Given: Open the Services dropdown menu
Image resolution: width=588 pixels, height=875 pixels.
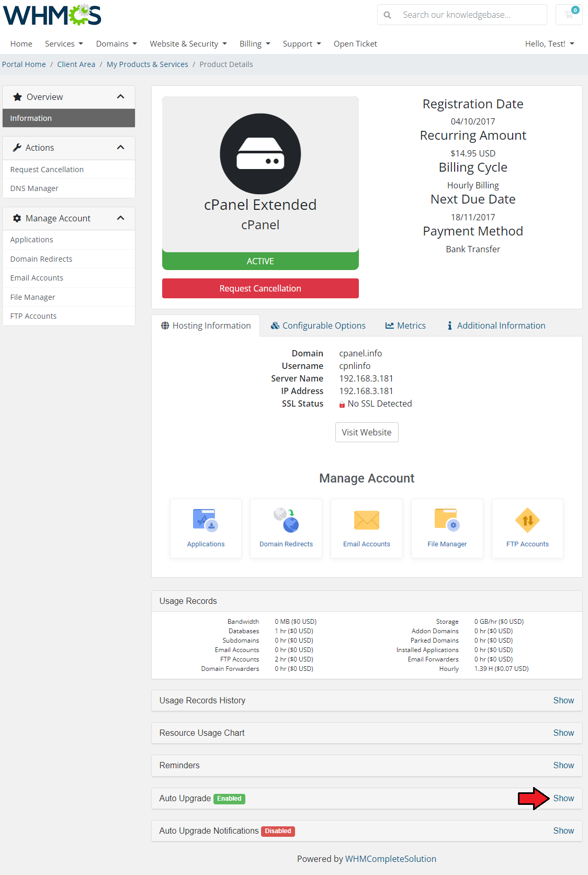Looking at the screenshot, I should [64, 44].
